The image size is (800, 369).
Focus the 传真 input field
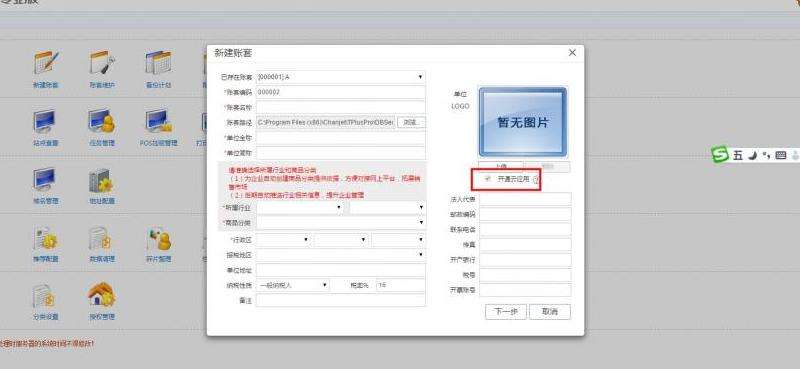[526, 245]
